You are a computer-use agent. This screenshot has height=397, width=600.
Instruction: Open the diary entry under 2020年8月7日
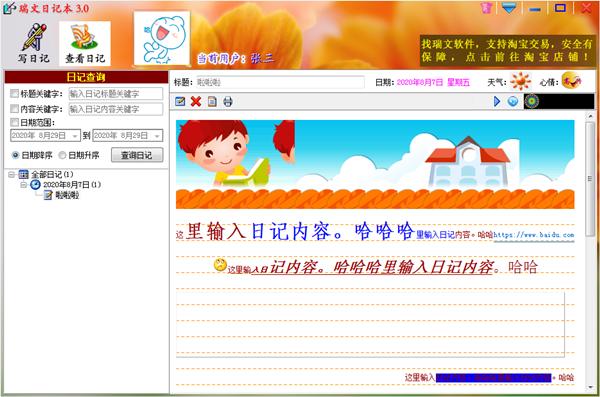point(67,195)
